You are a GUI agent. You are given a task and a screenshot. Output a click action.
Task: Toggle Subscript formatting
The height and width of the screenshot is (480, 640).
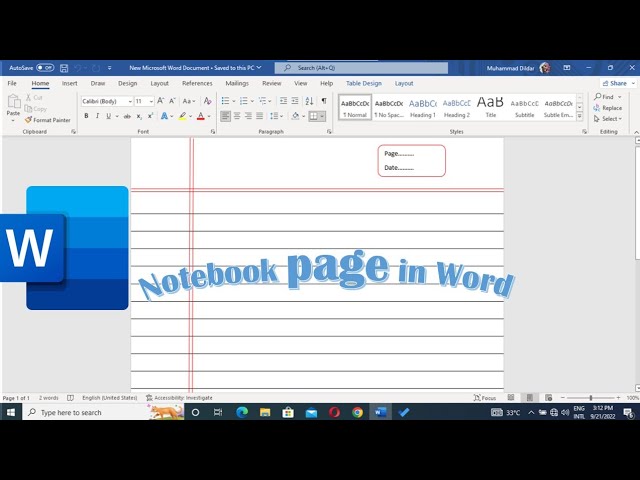click(139, 116)
